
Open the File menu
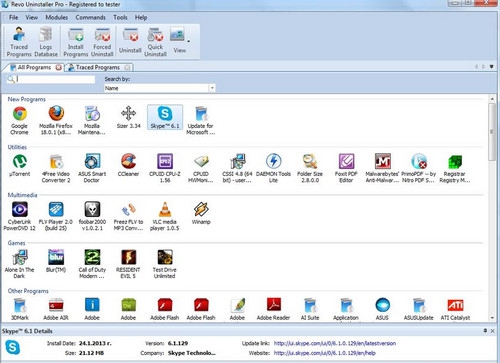point(14,17)
